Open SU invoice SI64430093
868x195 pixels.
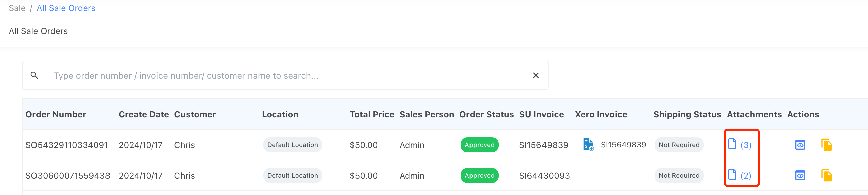544,176
